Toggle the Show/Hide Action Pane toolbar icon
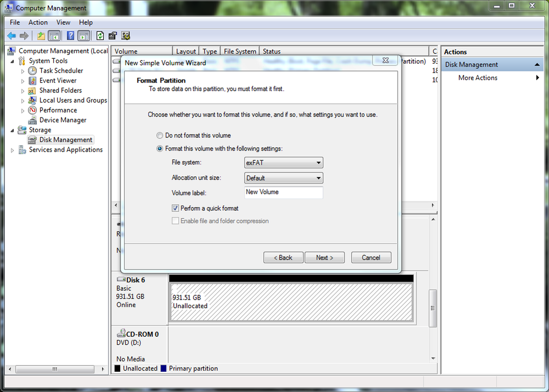The image size is (549, 392). tap(84, 36)
